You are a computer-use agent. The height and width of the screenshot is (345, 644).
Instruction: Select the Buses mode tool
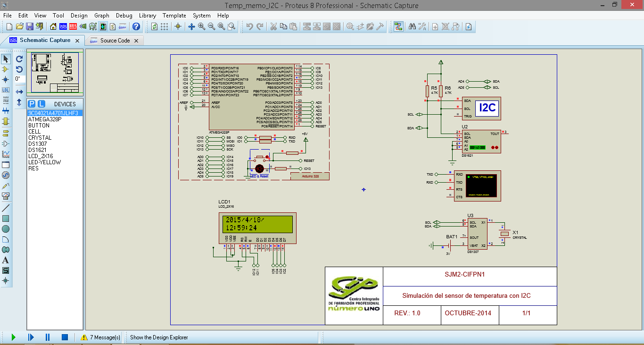click(6, 111)
